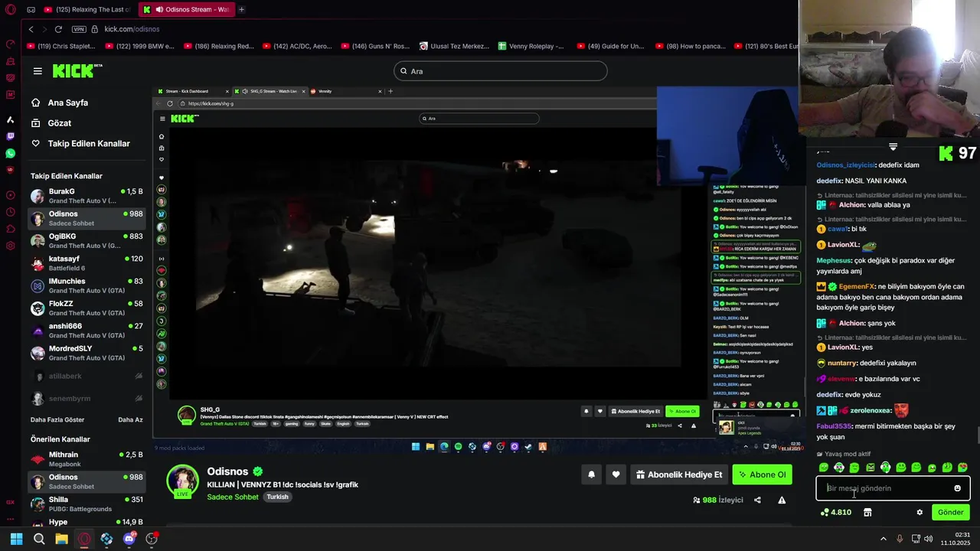This screenshot has width=980, height=551.
Task: Open Mithrain recommended channel
Action: [x=87, y=459]
